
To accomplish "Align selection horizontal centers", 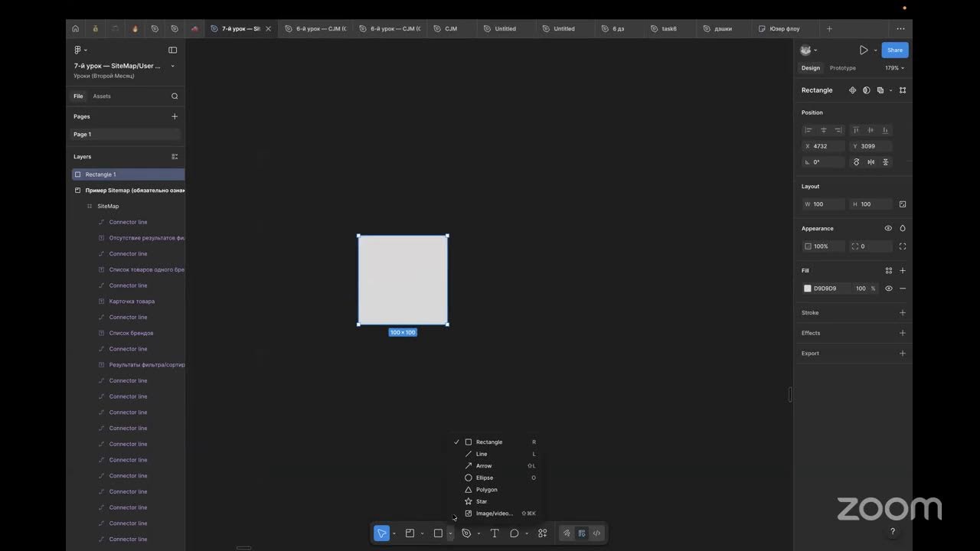I will [824, 130].
